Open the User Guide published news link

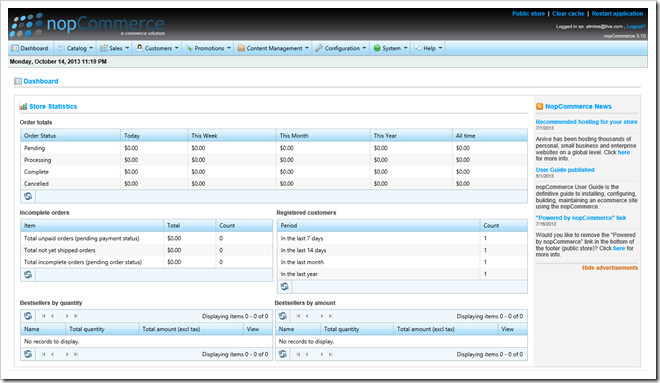[x=565, y=170]
